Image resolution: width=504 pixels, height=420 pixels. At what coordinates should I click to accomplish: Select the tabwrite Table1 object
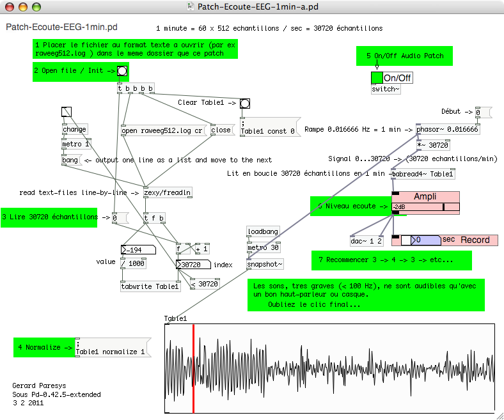pos(150,286)
